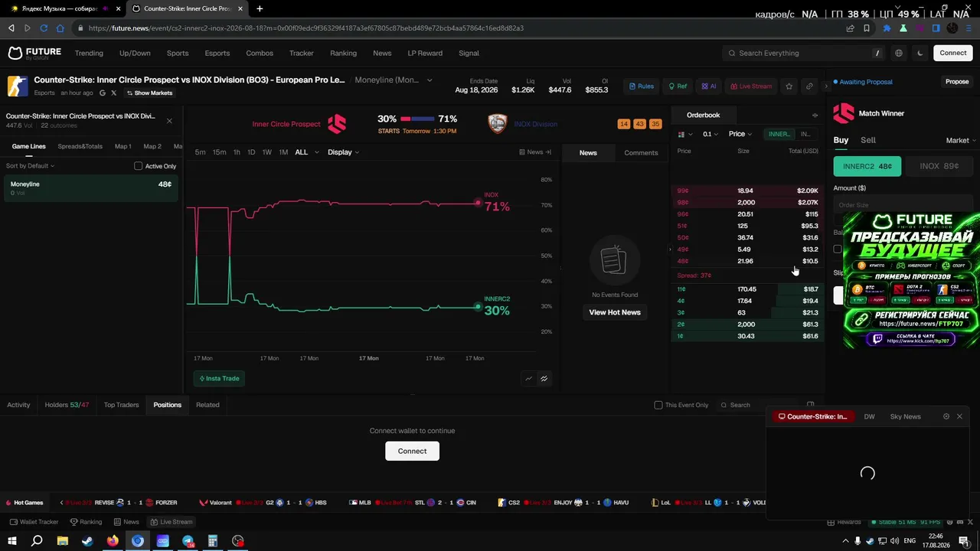Screen dimensions: 980x551
Task: Select single line chart mode icon
Action: coord(528,378)
